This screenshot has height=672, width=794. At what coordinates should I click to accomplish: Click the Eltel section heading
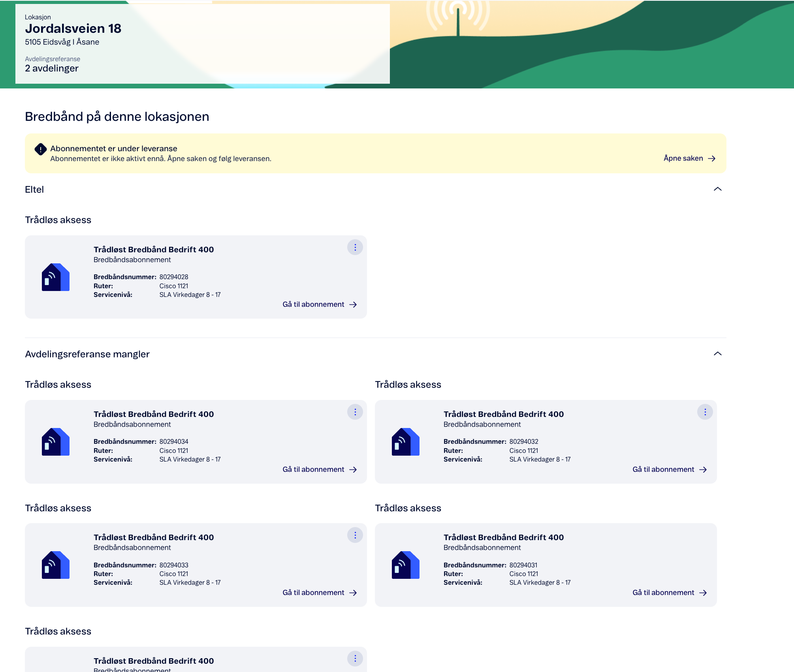[x=34, y=190]
